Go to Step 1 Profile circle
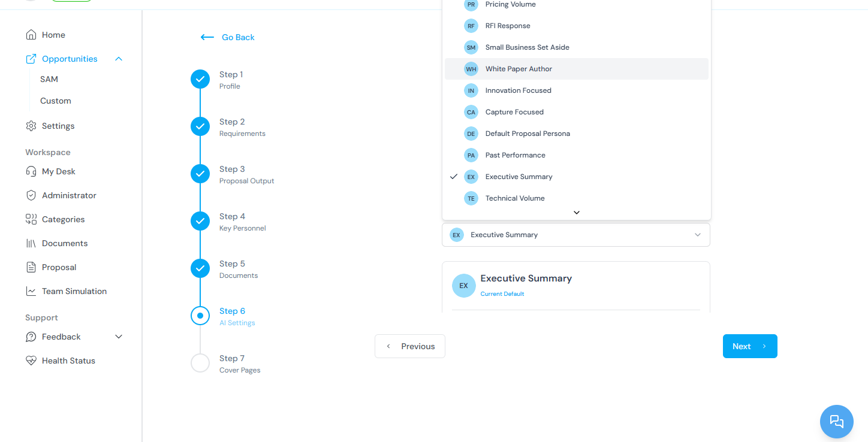The image size is (868, 442). click(x=200, y=79)
